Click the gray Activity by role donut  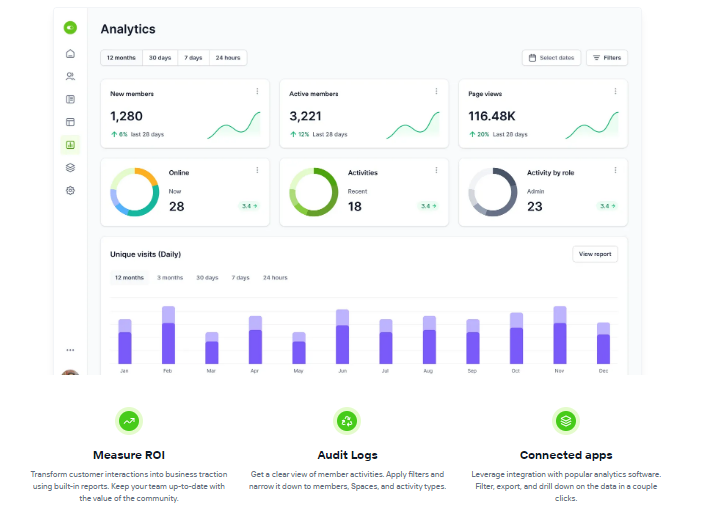click(x=493, y=192)
